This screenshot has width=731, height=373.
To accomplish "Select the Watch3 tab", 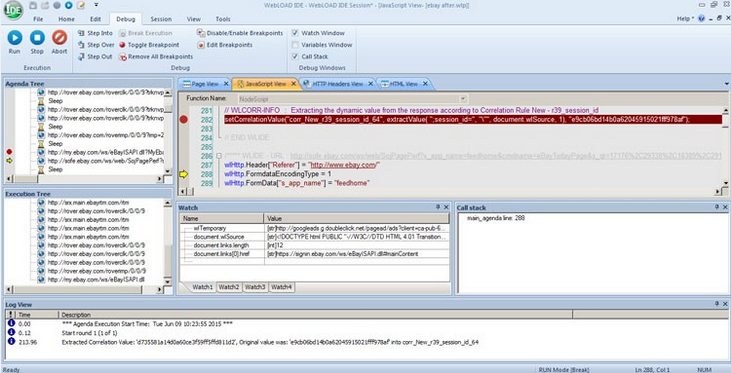I will coord(255,287).
